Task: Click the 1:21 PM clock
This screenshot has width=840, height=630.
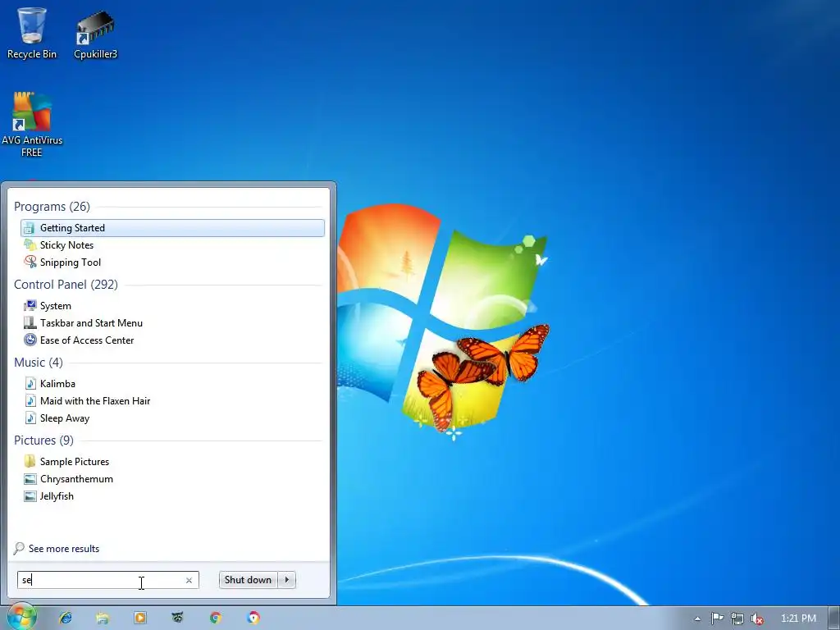Action: (798, 619)
